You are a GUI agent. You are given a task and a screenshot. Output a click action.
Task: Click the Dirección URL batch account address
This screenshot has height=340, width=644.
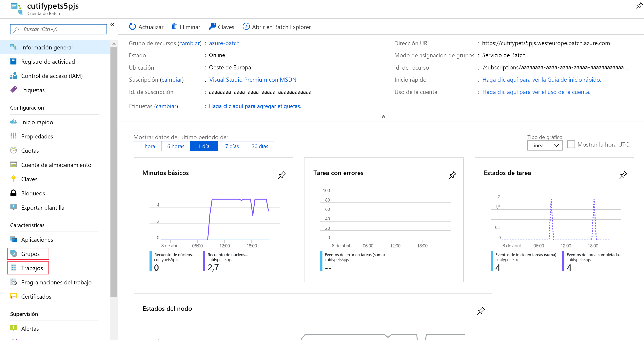click(x=546, y=43)
